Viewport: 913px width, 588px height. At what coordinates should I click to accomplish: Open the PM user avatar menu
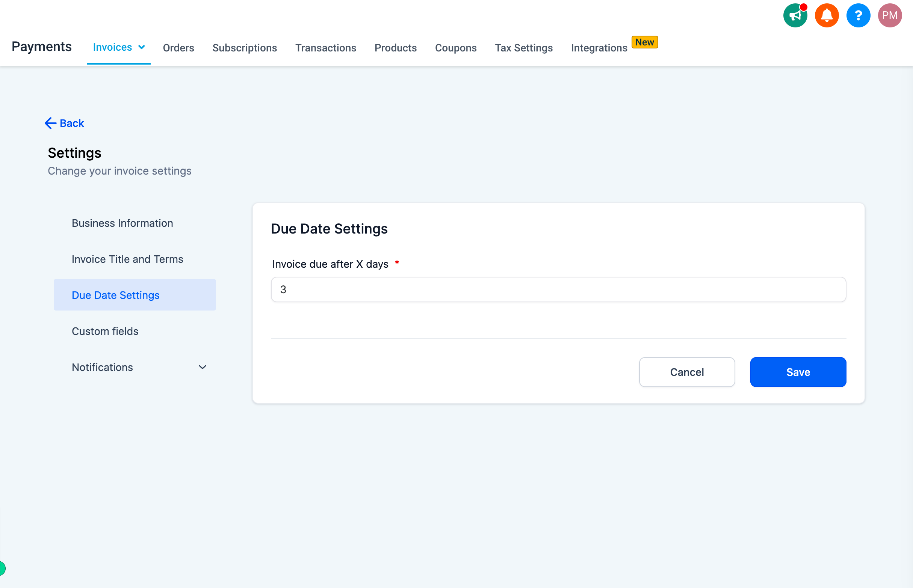(890, 16)
